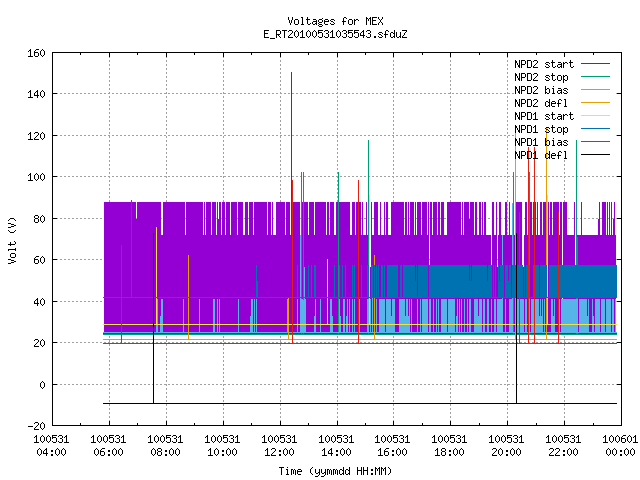Click the 'NPD1 defl' legend label

coord(541,155)
